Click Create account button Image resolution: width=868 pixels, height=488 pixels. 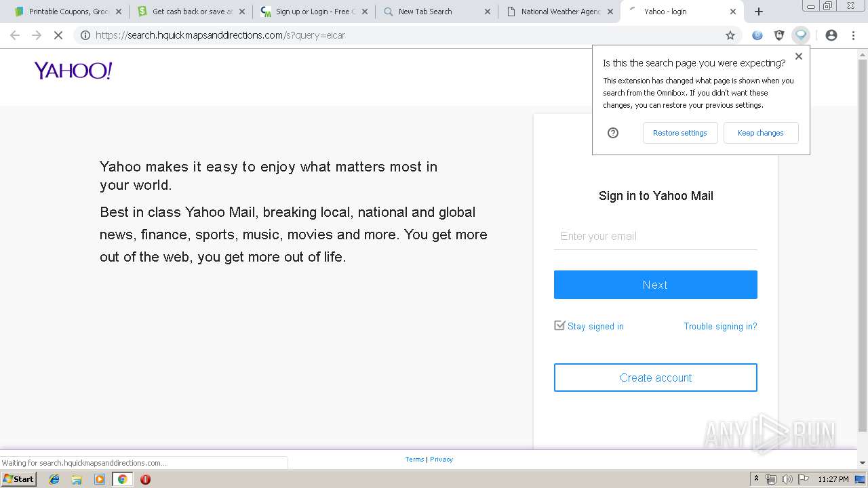[x=655, y=378]
